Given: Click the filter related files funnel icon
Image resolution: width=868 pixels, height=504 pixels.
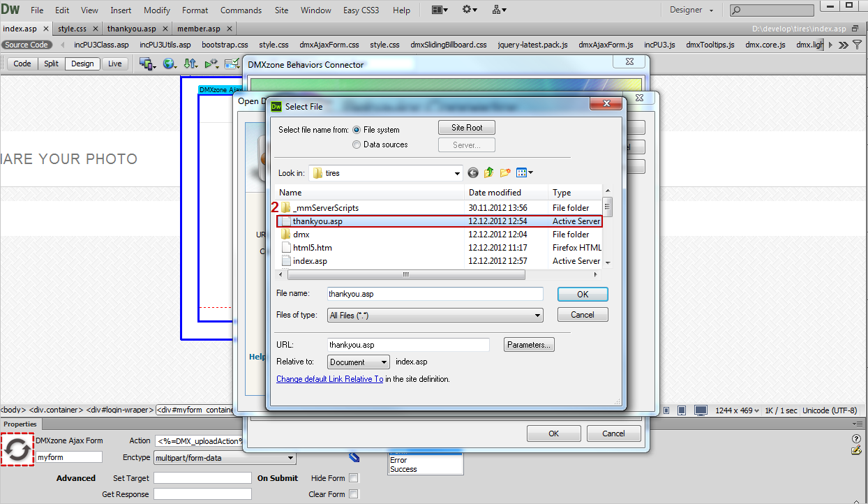Looking at the screenshot, I should 858,45.
